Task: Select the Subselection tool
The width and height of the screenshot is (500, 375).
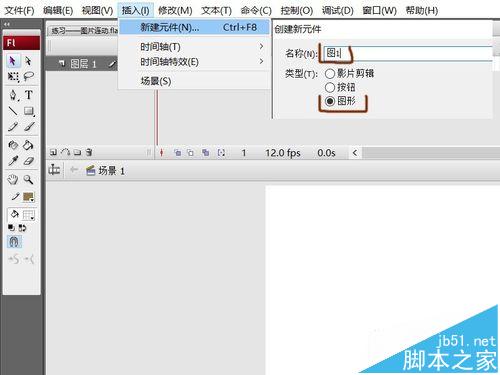Action: (x=28, y=61)
